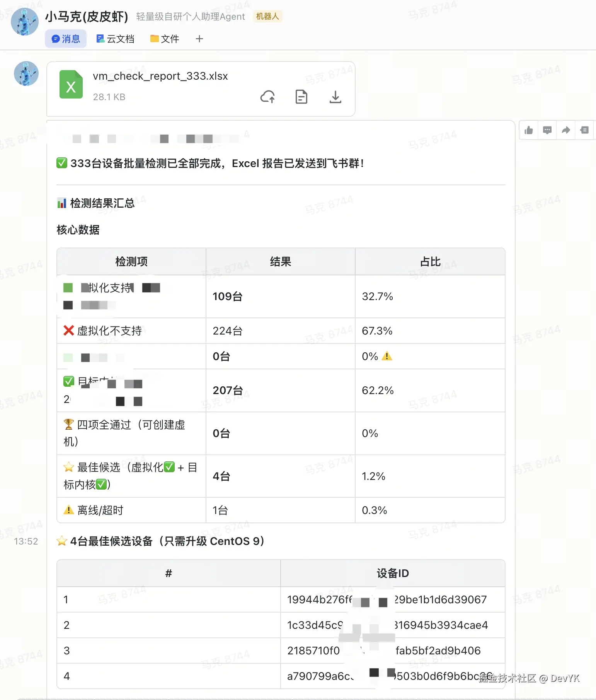
Task: Click the bot avatar in header
Action: (25, 22)
